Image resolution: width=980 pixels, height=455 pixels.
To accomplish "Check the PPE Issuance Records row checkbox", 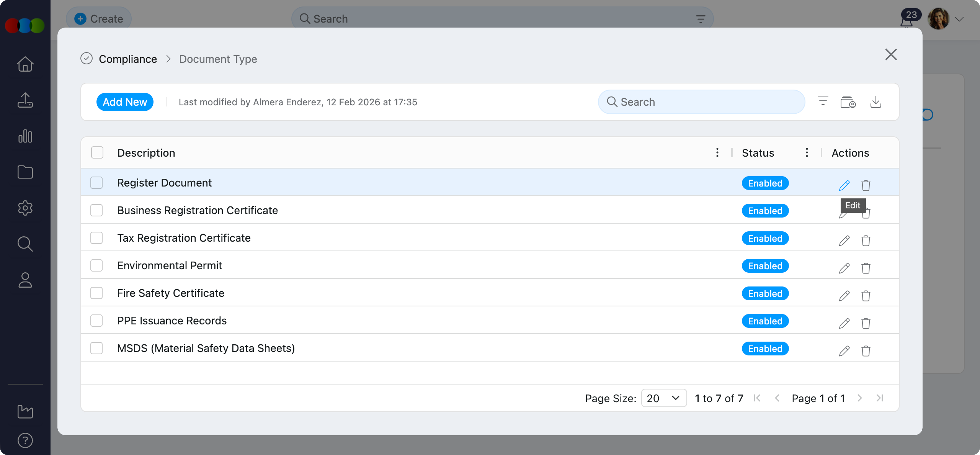I will [96, 321].
